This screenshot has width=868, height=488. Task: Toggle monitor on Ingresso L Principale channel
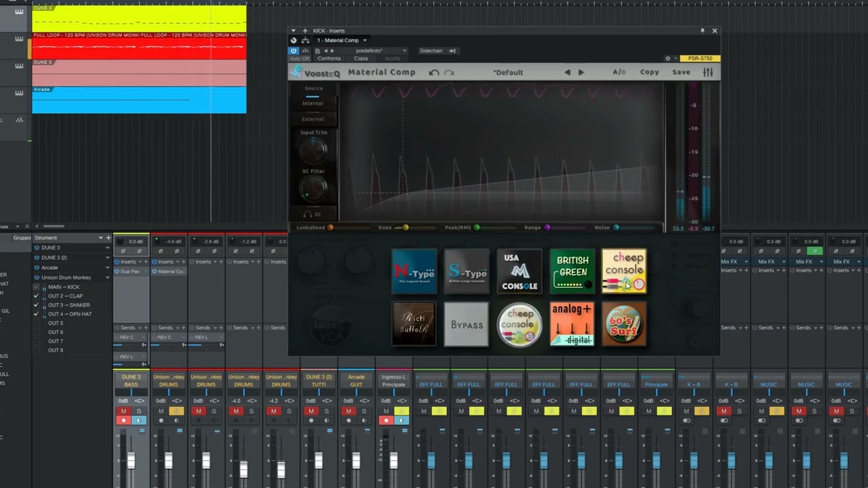pyautogui.click(x=401, y=420)
